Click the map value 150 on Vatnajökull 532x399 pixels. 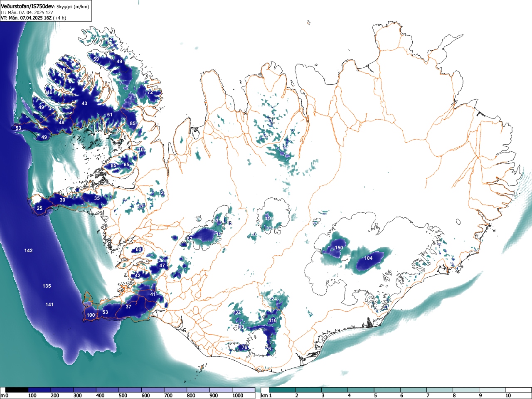[x=339, y=248]
